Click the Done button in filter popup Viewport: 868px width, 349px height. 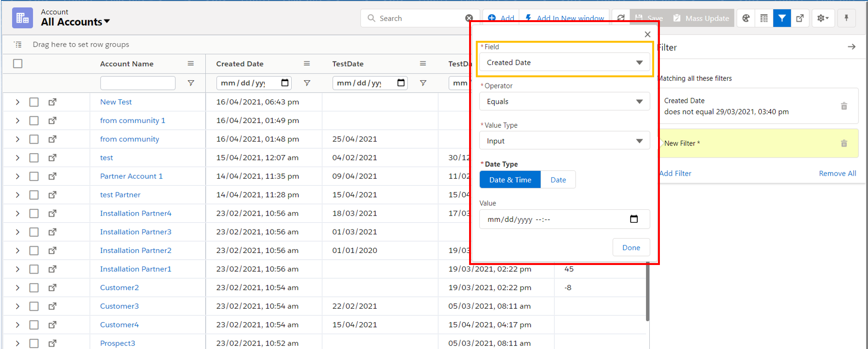[x=631, y=248]
